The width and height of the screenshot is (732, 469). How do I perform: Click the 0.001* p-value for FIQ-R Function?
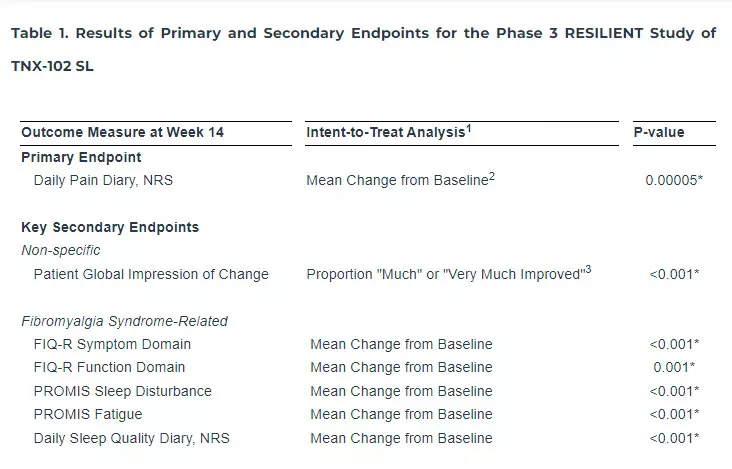click(674, 367)
